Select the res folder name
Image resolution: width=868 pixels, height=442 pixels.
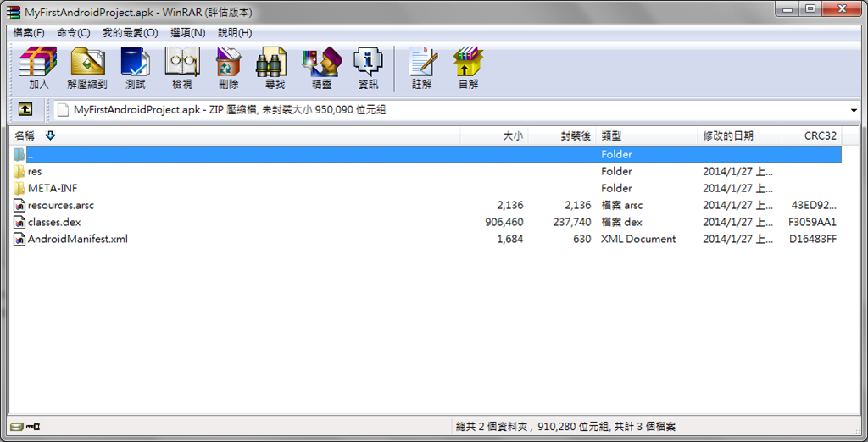34,172
